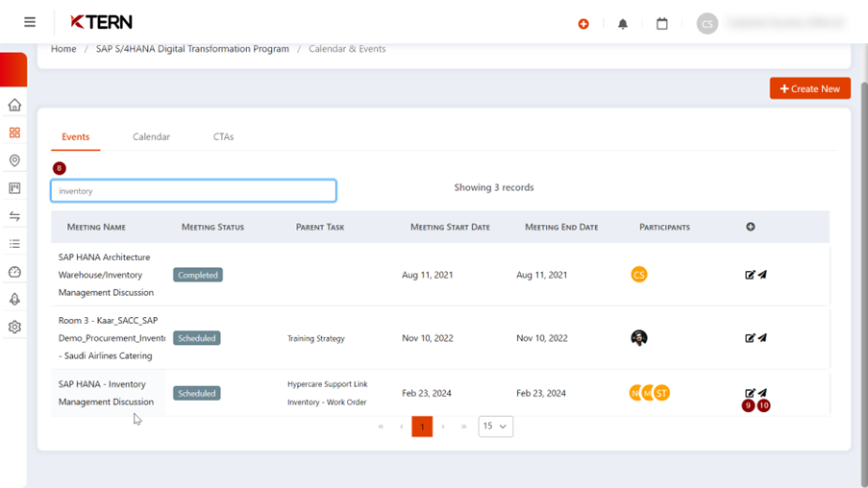This screenshot has height=488, width=868.
Task: Go to last page arrow
Action: (464, 427)
